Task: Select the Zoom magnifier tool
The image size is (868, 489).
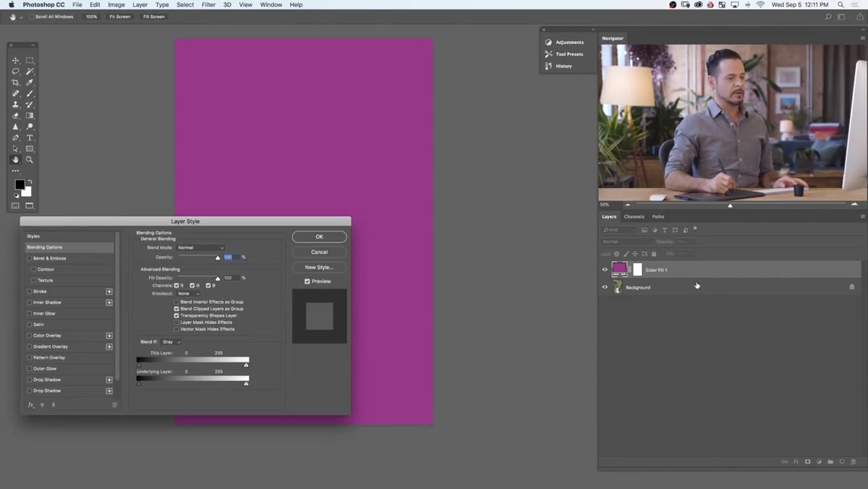Action: pyautogui.click(x=30, y=159)
